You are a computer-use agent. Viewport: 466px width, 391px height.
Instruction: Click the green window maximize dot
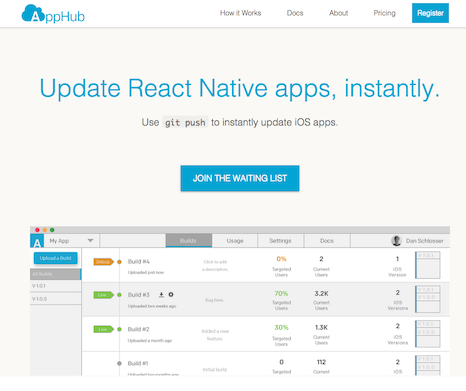point(52,230)
